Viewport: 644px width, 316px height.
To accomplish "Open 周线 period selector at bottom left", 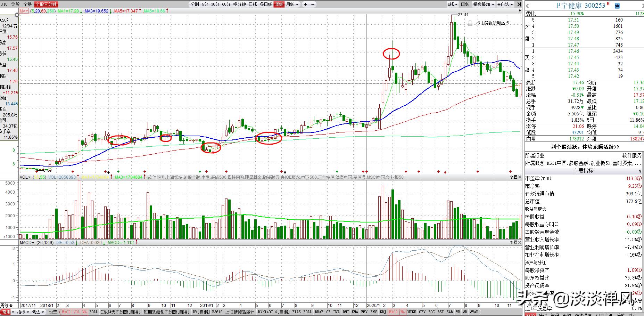I will click(x=7, y=306).
